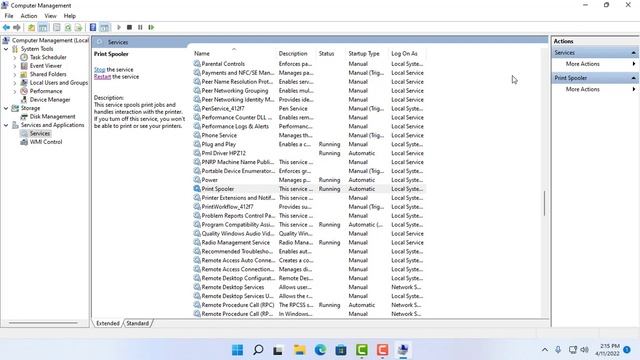Click the services list vertical scrollbar thumb

[x=544, y=203]
